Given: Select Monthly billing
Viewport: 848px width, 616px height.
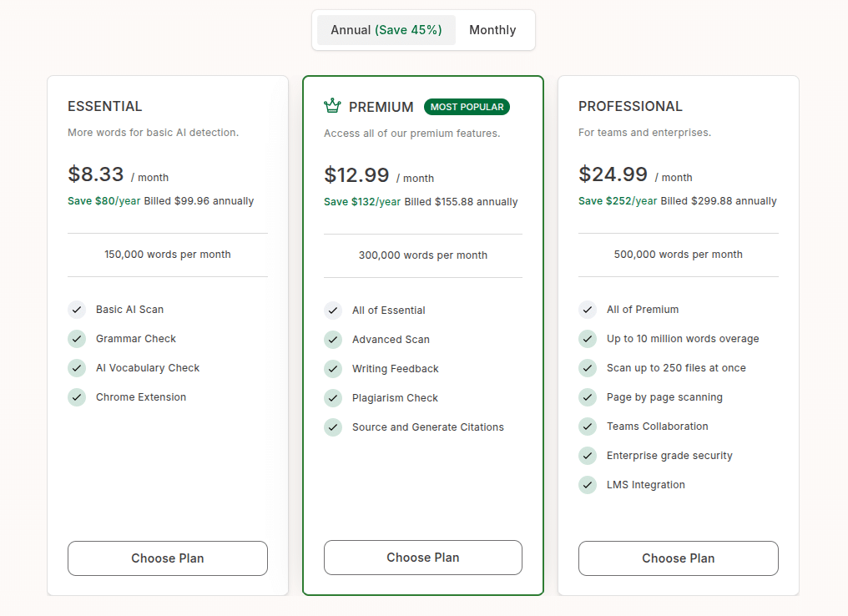Looking at the screenshot, I should (492, 29).
